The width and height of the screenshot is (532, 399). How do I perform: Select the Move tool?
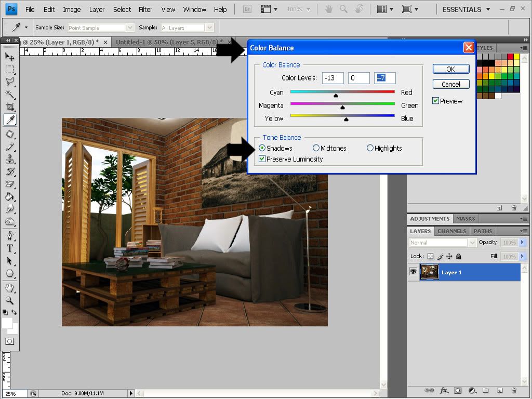(x=10, y=56)
